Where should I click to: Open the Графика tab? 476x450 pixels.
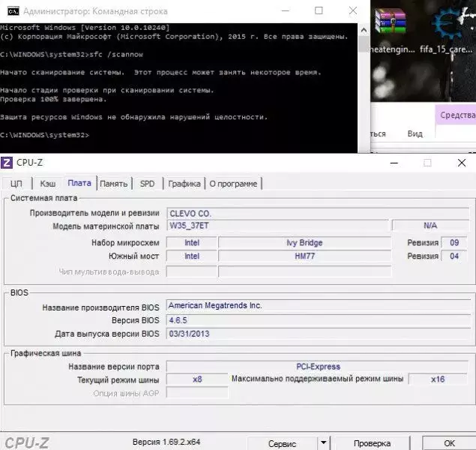[184, 184]
